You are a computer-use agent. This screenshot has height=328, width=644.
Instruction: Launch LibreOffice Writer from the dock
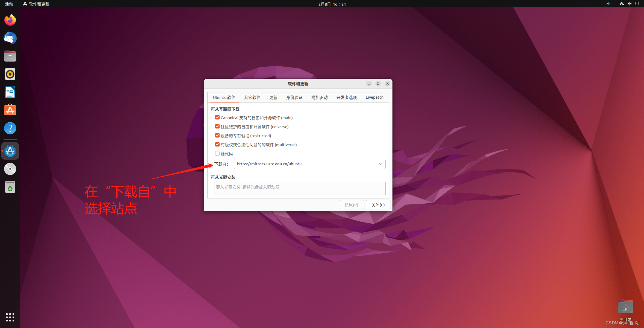click(10, 92)
